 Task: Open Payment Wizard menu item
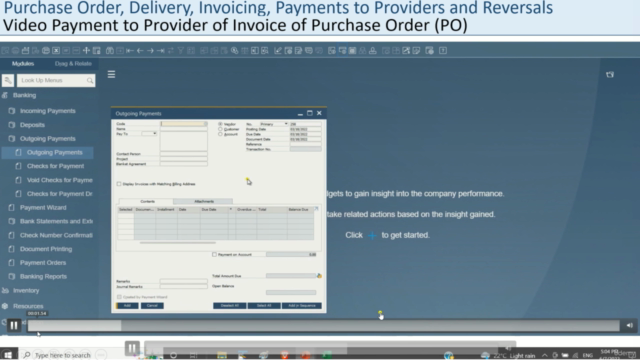click(x=43, y=207)
